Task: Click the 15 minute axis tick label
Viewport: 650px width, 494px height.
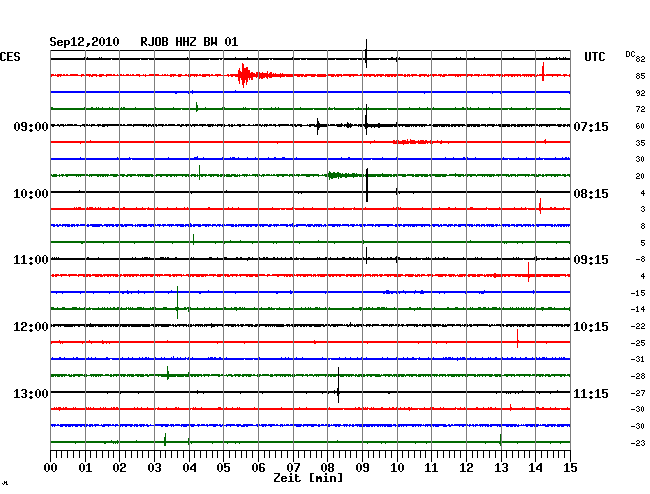Action: point(570,467)
